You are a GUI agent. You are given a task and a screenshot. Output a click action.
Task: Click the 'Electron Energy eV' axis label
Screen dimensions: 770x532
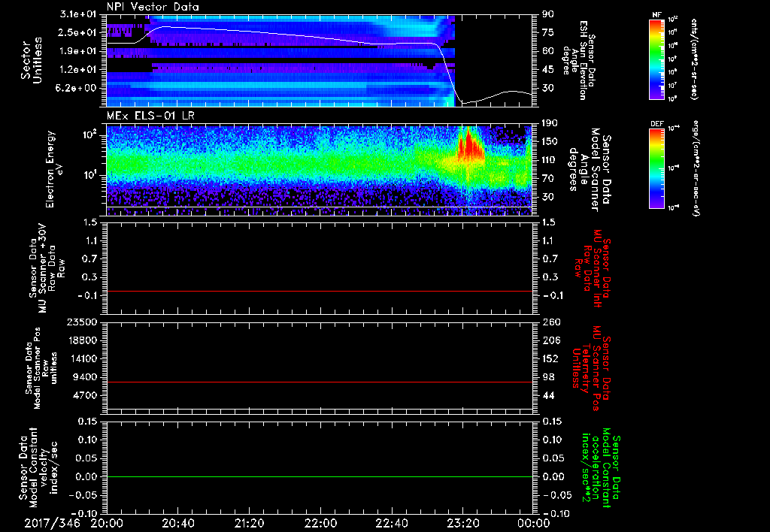point(55,169)
